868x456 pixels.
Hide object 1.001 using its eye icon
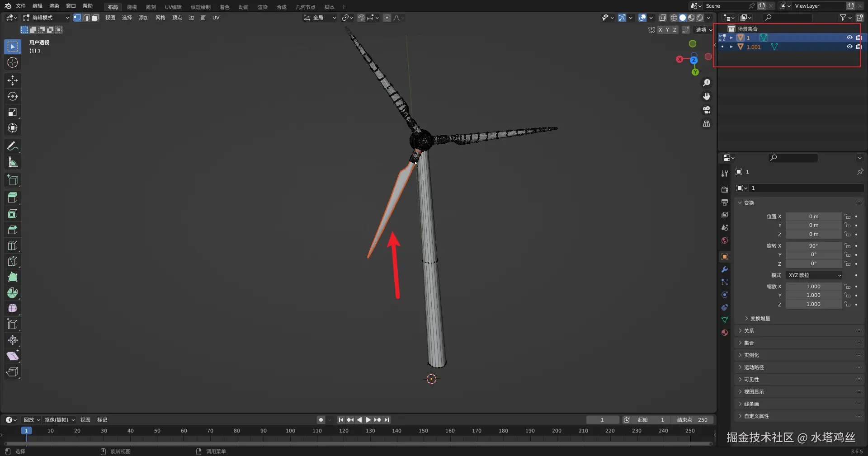849,47
